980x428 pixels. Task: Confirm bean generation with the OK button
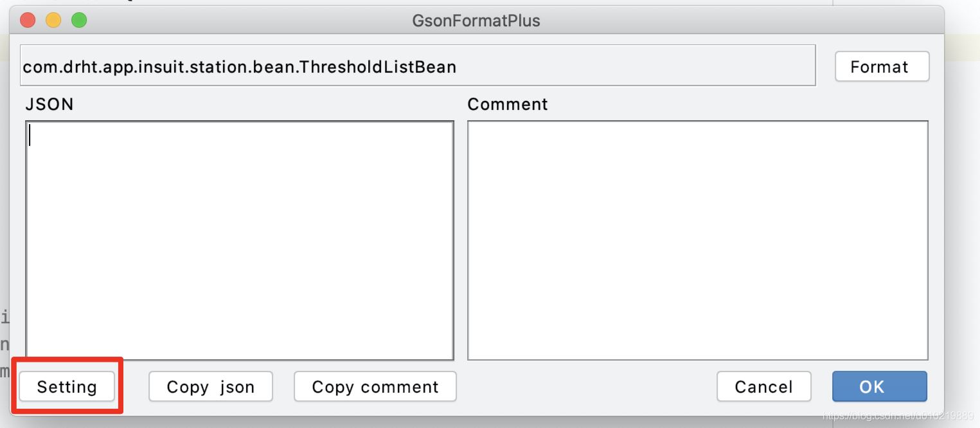tap(879, 386)
